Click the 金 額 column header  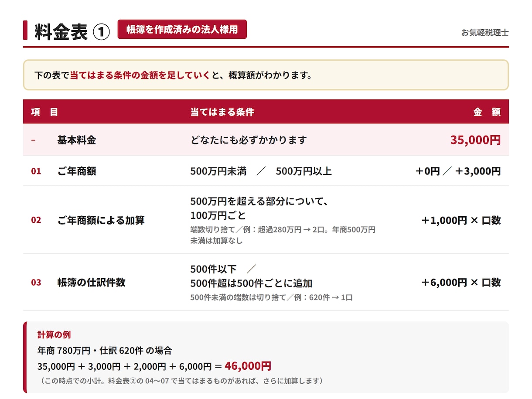click(487, 112)
